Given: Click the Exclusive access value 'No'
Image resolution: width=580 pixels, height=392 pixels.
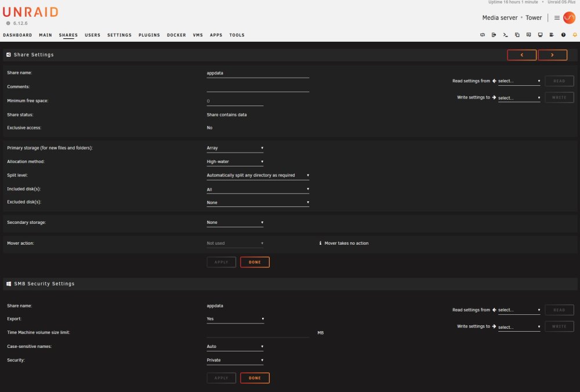Looking at the screenshot, I should [x=209, y=128].
